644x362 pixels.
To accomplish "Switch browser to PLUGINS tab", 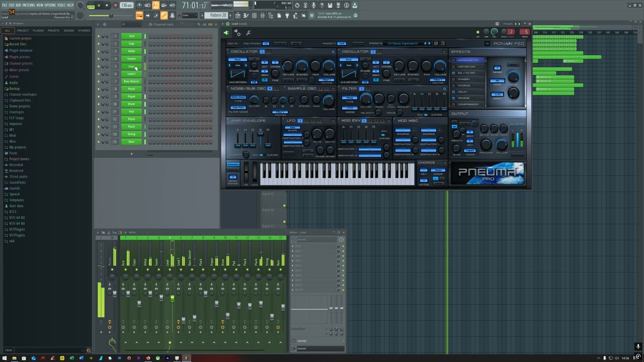I will pyautogui.click(x=38, y=30).
